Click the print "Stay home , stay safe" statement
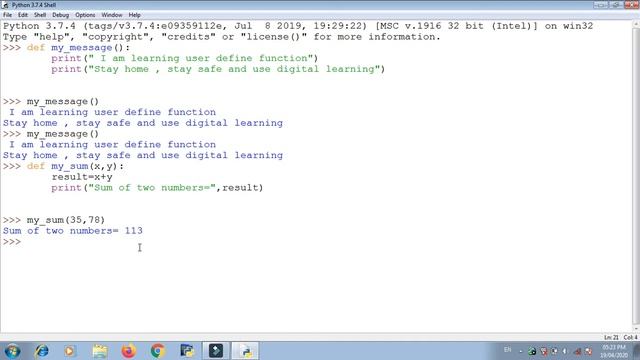640x360 pixels. tap(218, 69)
